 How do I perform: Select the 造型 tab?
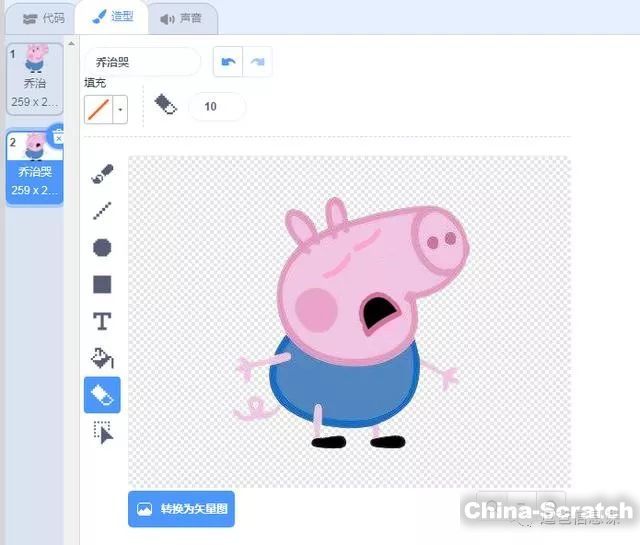113,18
